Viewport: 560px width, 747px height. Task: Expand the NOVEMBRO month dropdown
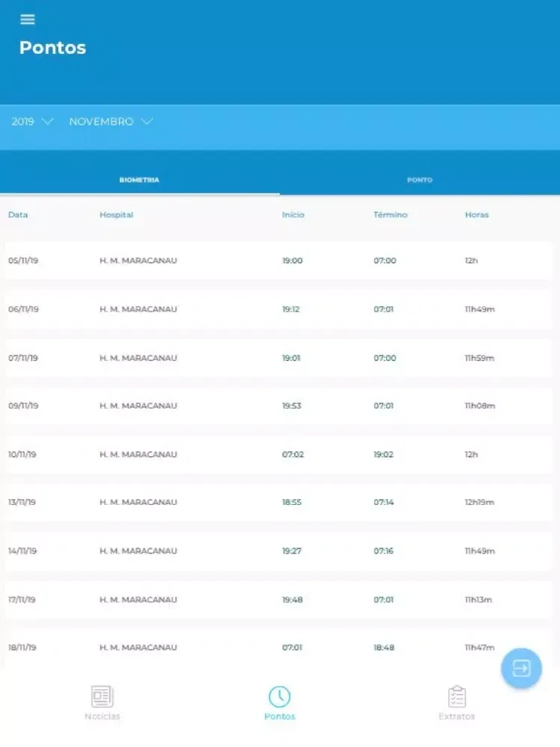(111, 122)
